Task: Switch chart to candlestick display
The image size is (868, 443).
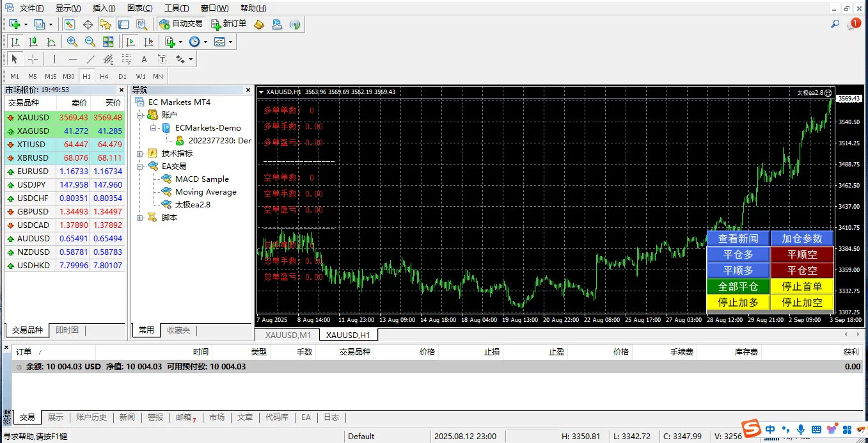Action: coord(33,42)
